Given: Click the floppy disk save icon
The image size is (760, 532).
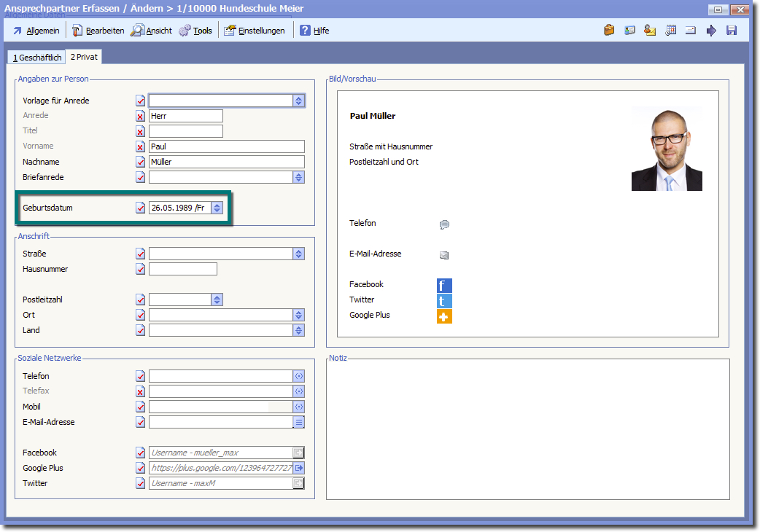Looking at the screenshot, I should (x=732, y=31).
